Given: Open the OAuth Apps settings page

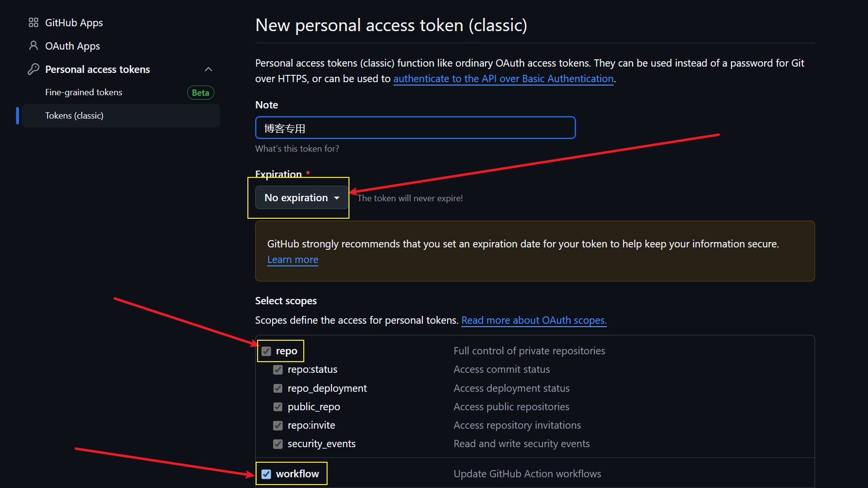Looking at the screenshot, I should click(72, 46).
